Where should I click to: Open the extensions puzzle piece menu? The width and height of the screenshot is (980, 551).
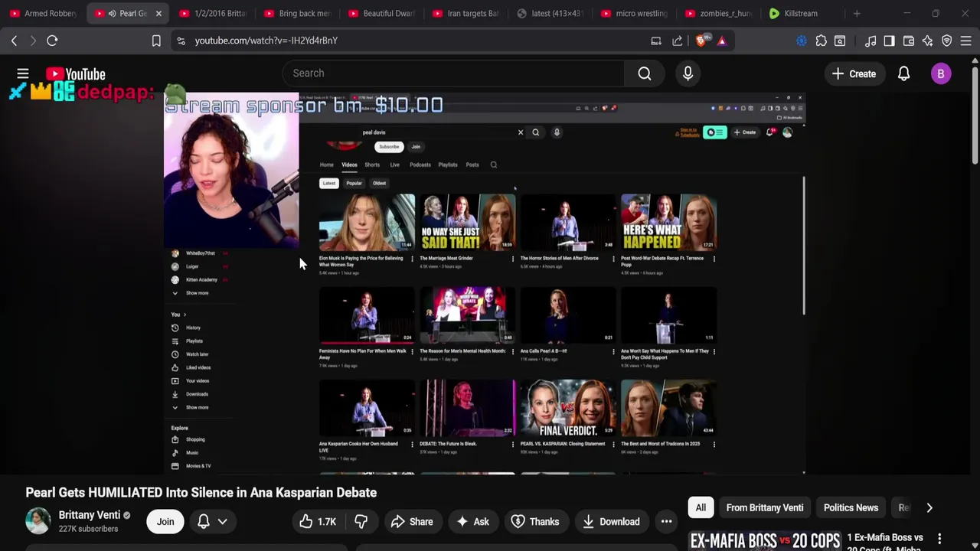pos(821,41)
